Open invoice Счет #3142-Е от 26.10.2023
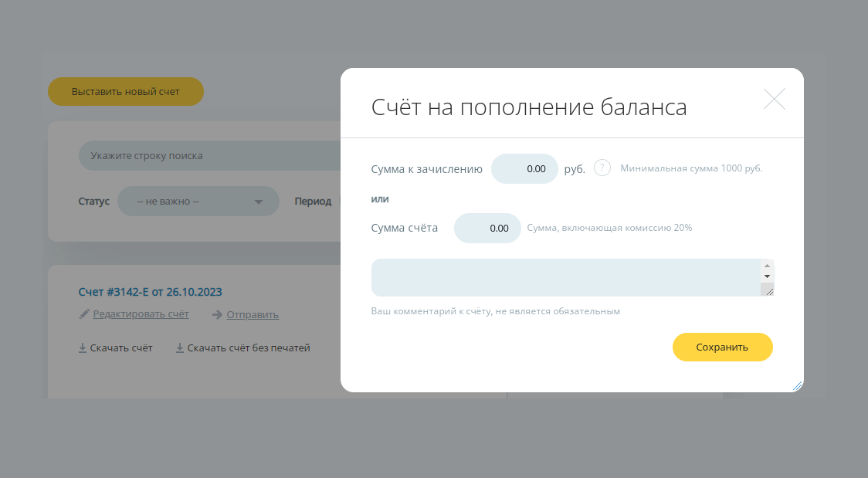The width and height of the screenshot is (868, 478). point(151,292)
